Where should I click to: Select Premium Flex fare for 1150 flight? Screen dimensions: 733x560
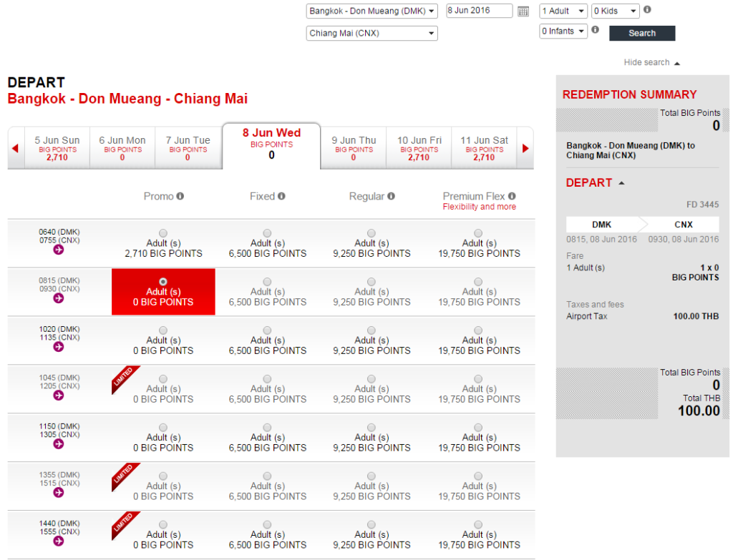[478, 428]
